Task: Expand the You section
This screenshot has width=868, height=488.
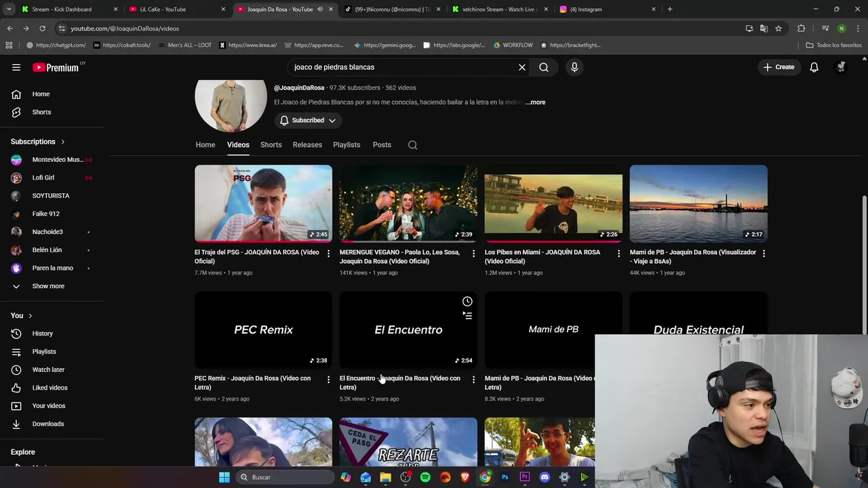Action: [22, 315]
